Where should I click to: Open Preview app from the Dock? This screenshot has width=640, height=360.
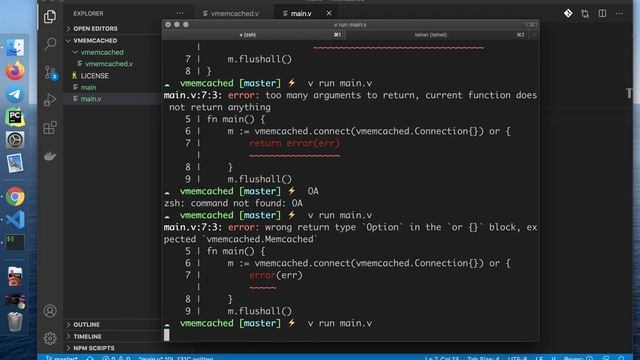tap(15, 163)
